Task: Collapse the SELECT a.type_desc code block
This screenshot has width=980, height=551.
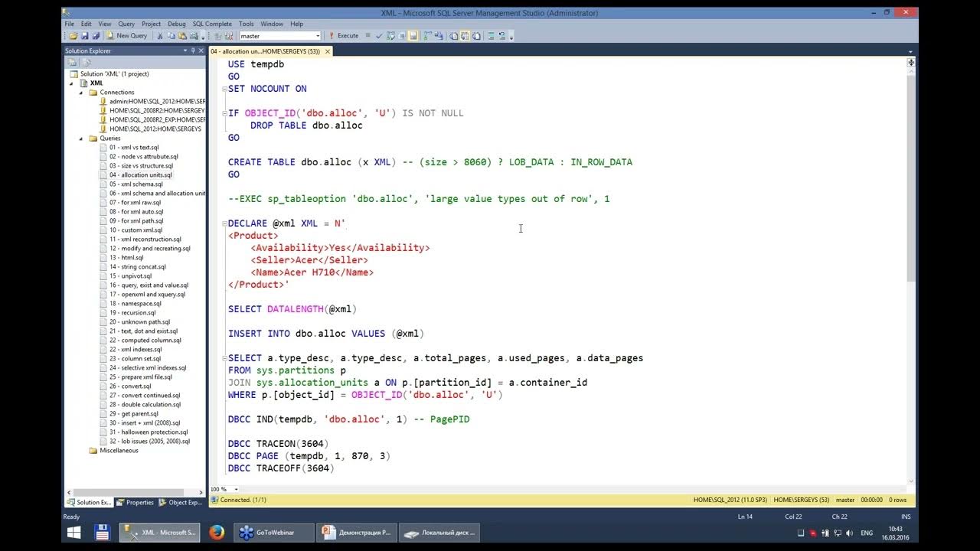Action: (224, 358)
